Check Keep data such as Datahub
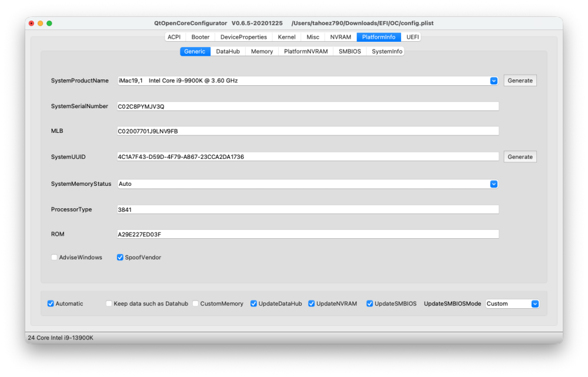The height and width of the screenshot is (377, 588). pyautogui.click(x=109, y=303)
